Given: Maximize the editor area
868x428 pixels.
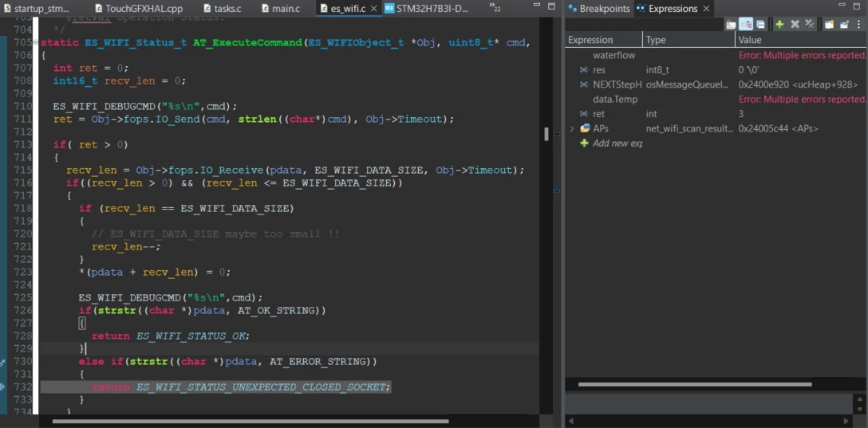Looking at the screenshot, I should click(550, 7).
